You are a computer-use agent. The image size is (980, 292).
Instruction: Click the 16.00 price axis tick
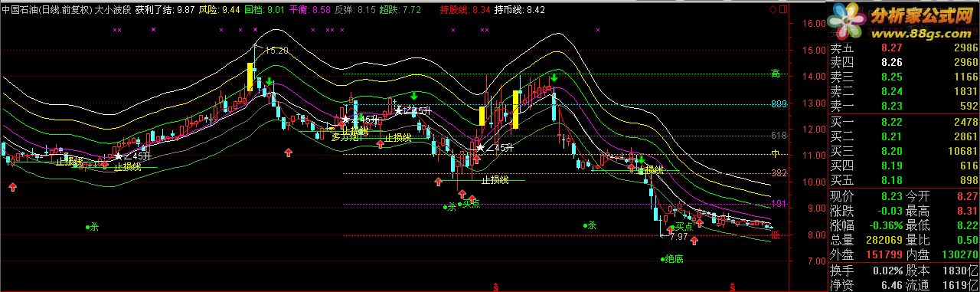(x=806, y=24)
